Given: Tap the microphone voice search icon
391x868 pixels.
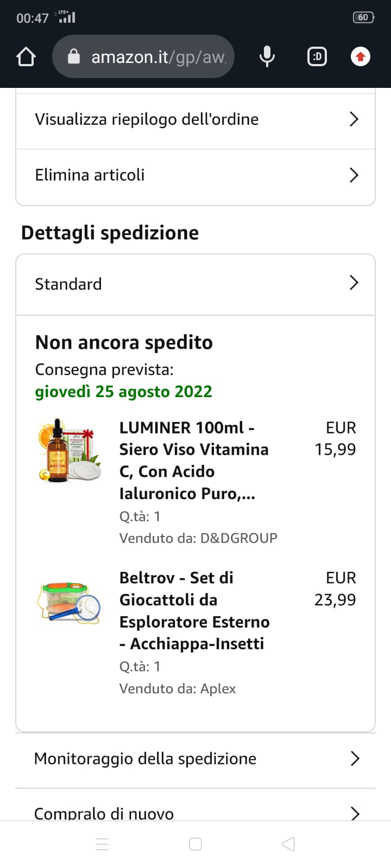Looking at the screenshot, I should coord(267,56).
